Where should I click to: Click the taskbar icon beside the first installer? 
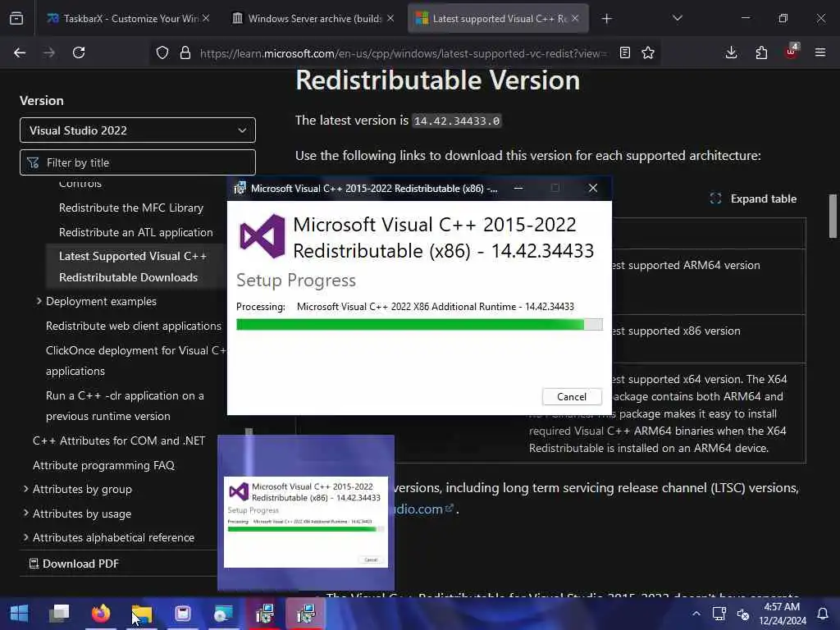tap(223, 613)
